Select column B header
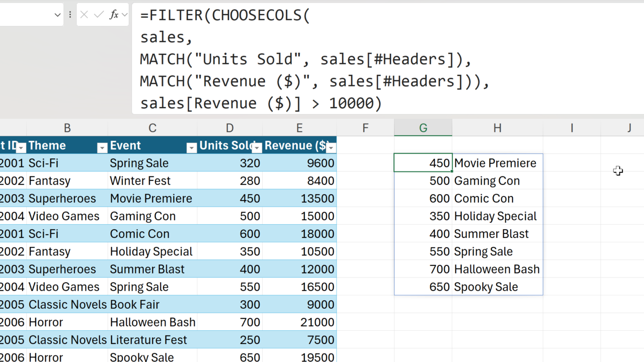644x362 pixels. (67, 128)
